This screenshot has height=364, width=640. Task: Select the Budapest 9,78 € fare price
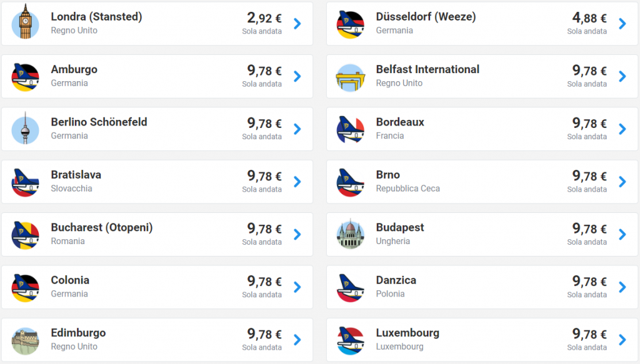pyautogui.click(x=589, y=229)
